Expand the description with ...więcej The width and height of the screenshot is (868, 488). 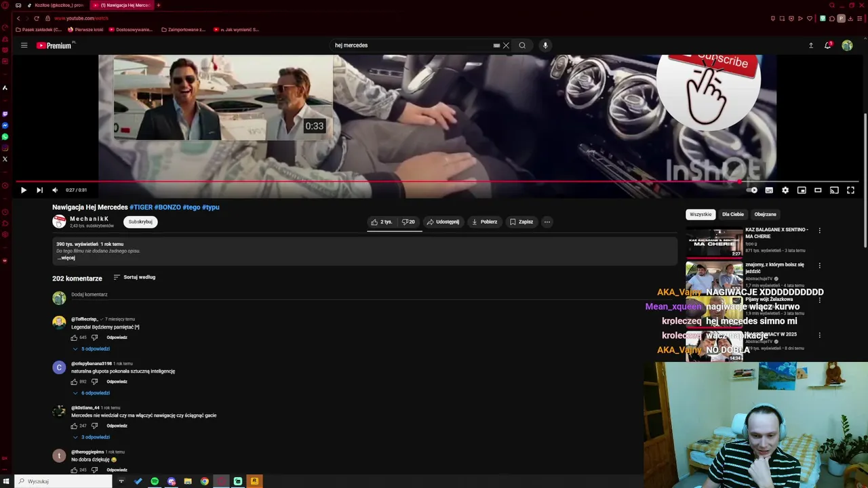point(66,258)
